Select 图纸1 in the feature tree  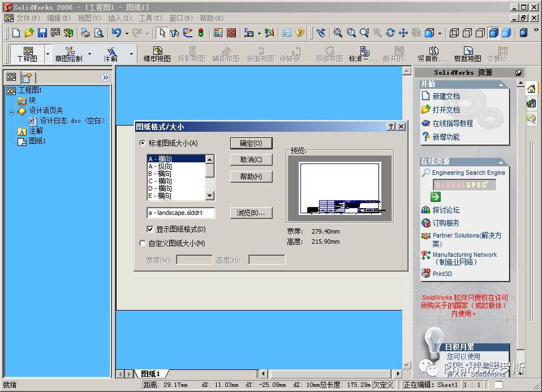pyautogui.click(x=37, y=141)
